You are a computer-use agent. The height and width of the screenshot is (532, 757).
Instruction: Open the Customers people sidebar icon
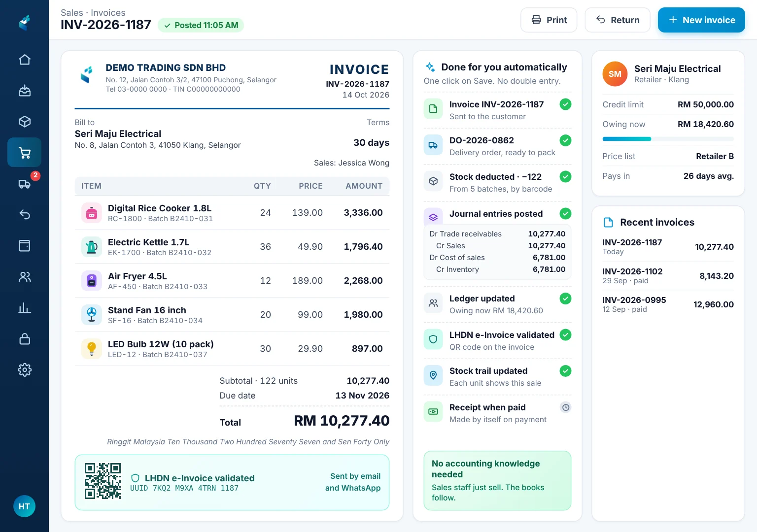(25, 277)
